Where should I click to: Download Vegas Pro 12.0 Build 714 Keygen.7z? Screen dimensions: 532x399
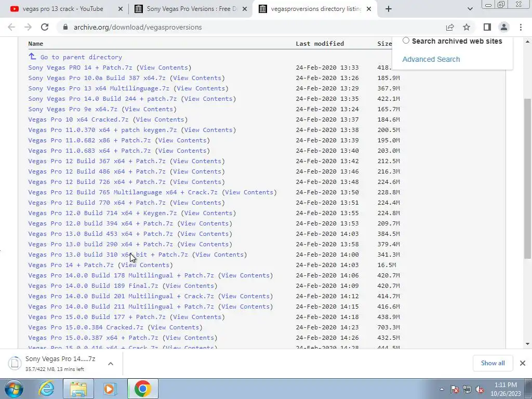(102, 213)
